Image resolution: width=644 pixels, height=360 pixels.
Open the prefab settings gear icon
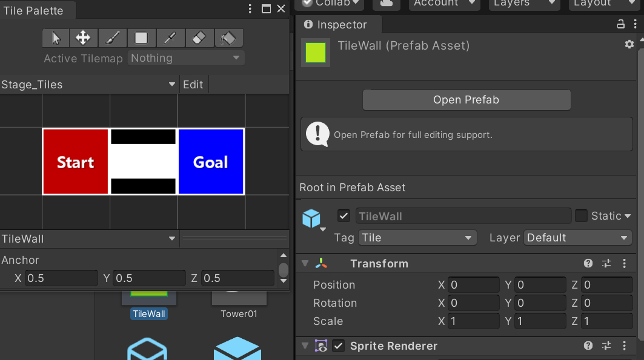tap(629, 45)
